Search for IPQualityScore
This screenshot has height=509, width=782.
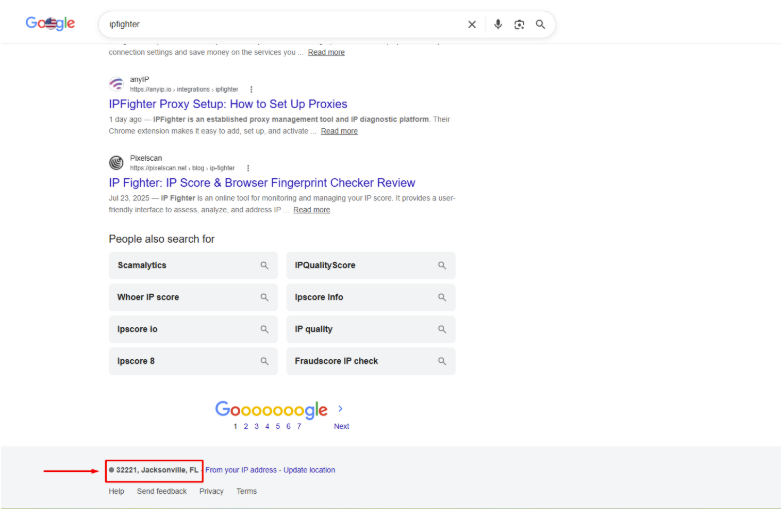pyautogui.click(x=371, y=265)
